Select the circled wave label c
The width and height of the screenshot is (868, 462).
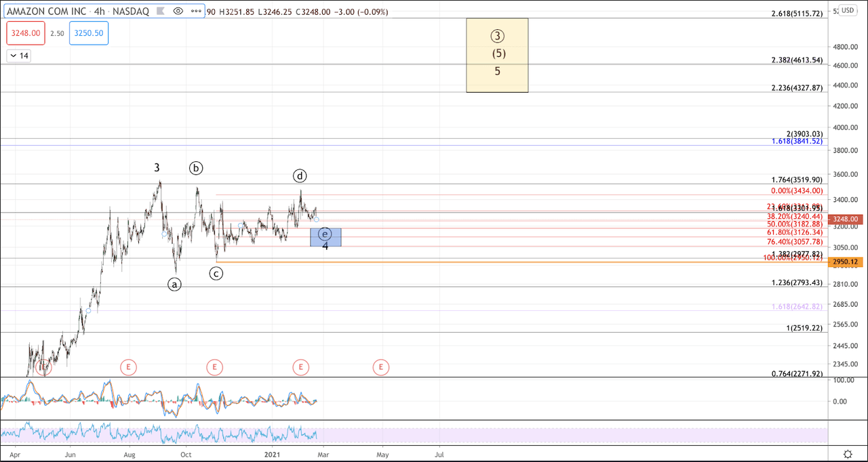[x=216, y=274]
